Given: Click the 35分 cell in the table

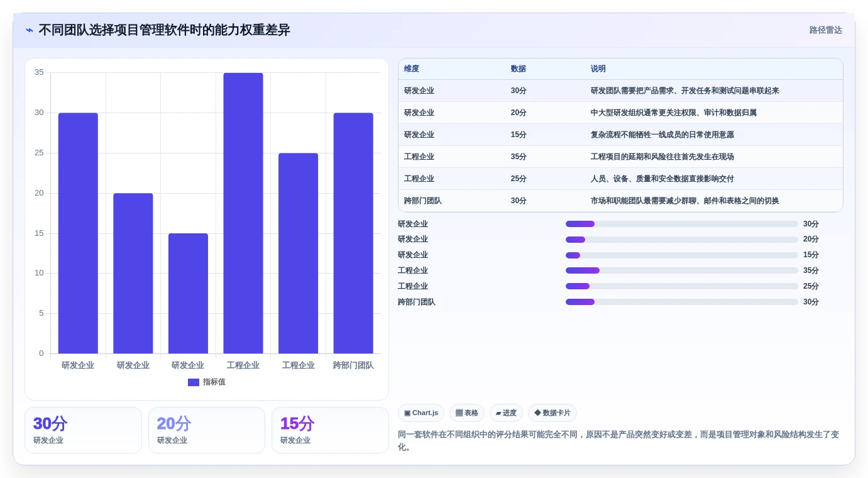Looking at the screenshot, I should click(x=519, y=157).
